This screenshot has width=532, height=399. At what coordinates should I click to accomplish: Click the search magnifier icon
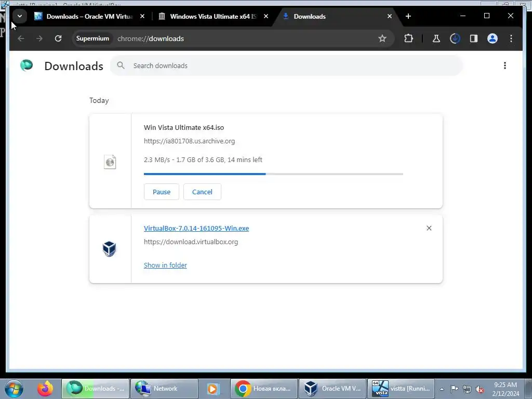[121, 65]
